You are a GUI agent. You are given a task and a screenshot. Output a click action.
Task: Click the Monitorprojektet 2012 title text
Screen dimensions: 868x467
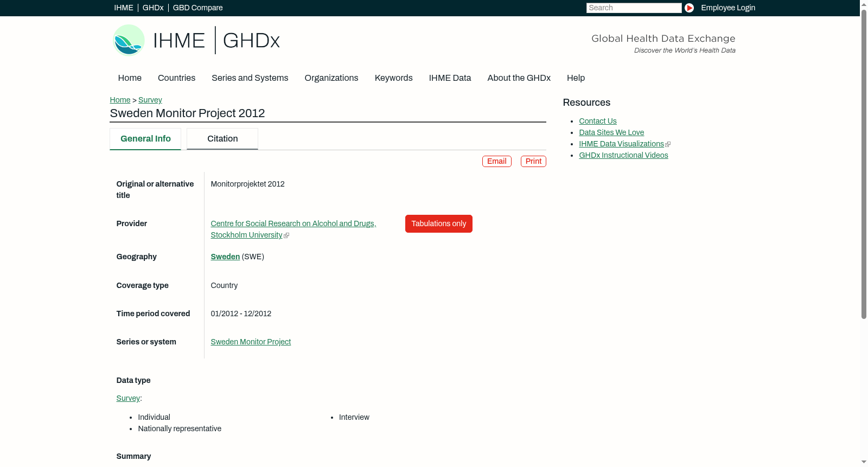pyautogui.click(x=247, y=184)
